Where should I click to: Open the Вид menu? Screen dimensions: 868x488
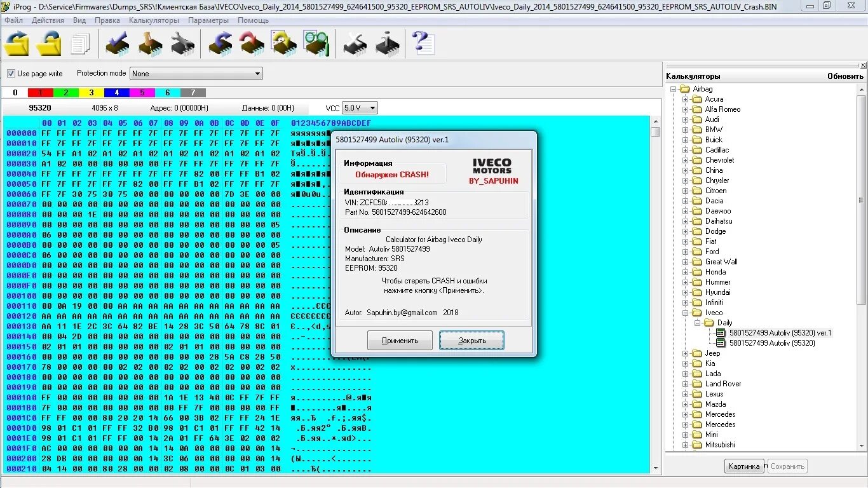[79, 20]
